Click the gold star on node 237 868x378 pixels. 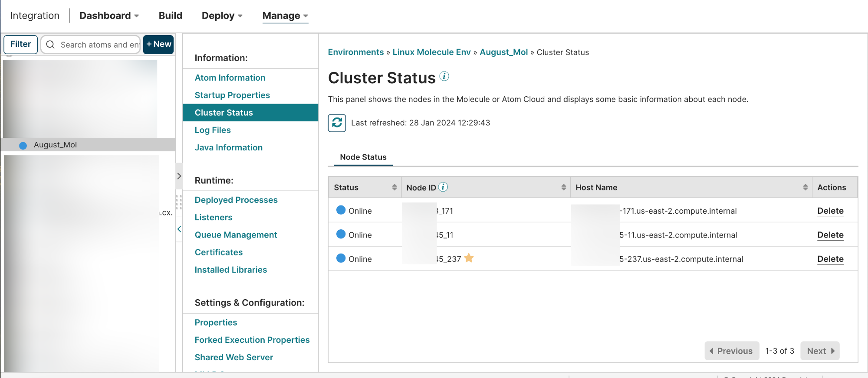(x=469, y=258)
